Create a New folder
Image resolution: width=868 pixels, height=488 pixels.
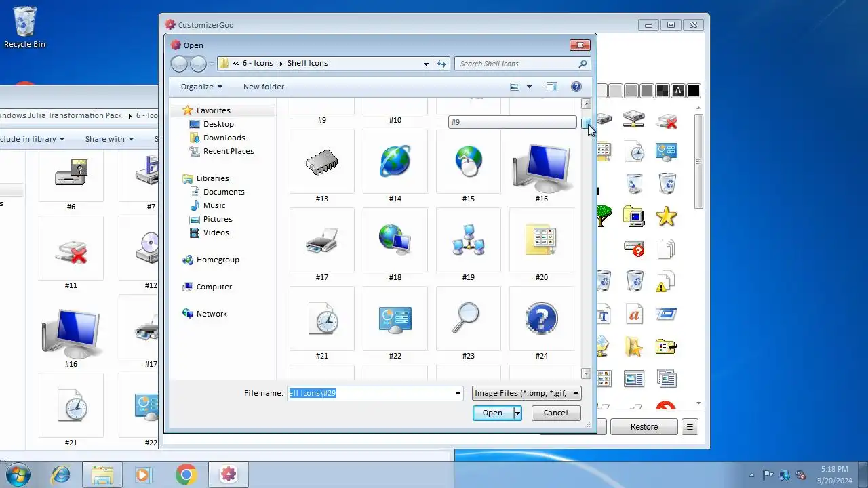click(264, 87)
